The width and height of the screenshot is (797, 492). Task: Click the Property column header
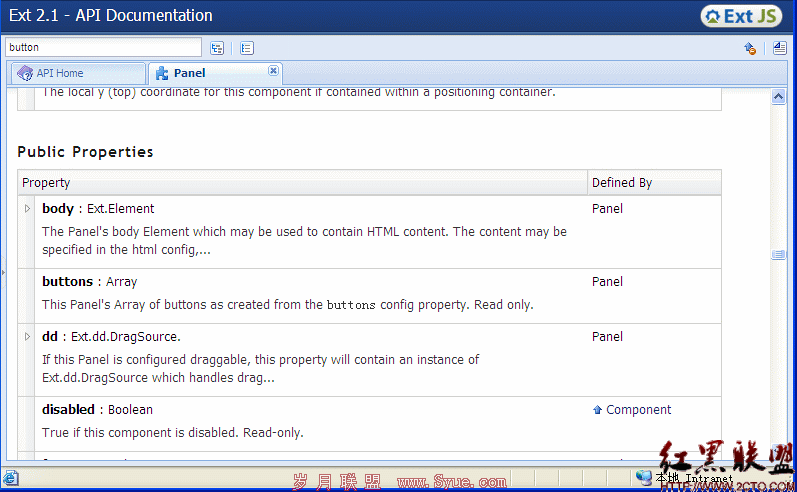point(302,182)
